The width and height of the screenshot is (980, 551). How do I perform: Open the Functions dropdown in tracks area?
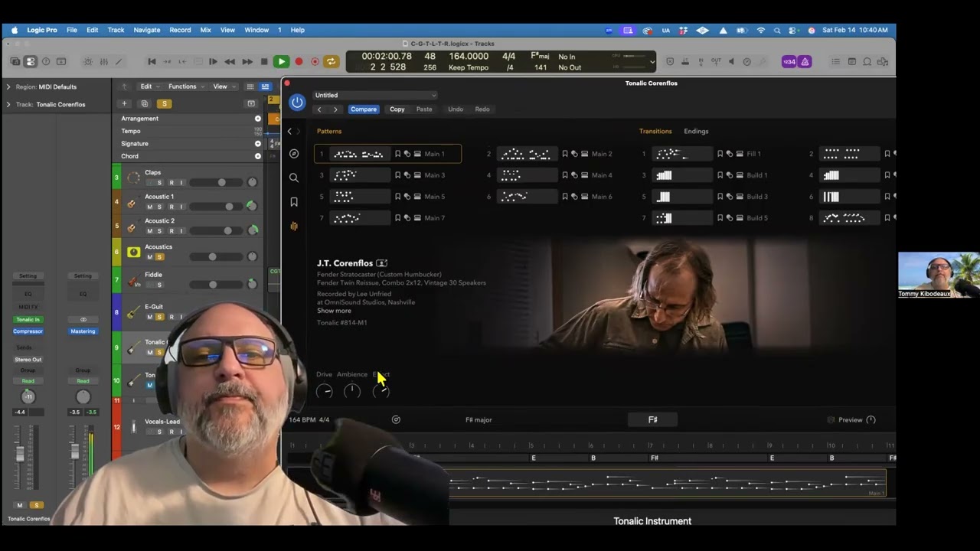(185, 86)
